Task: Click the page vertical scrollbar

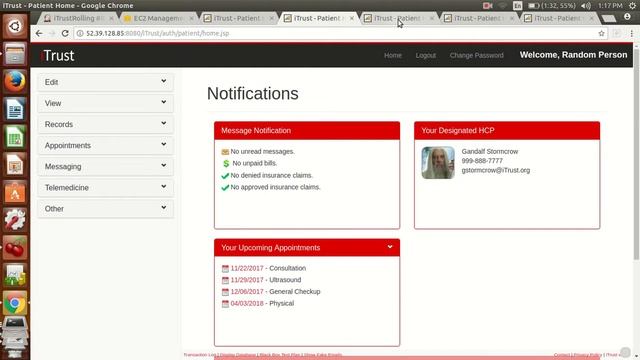Action: 636,153
